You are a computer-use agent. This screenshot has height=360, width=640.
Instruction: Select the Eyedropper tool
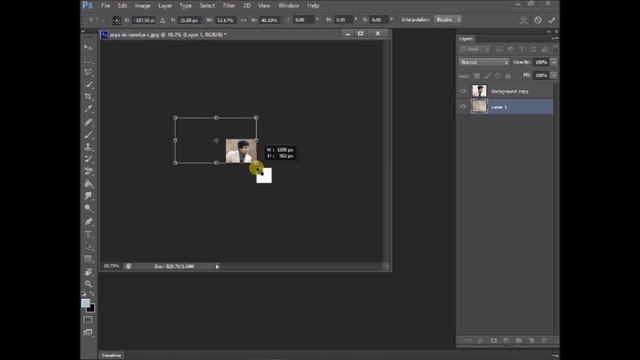pos(88,109)
